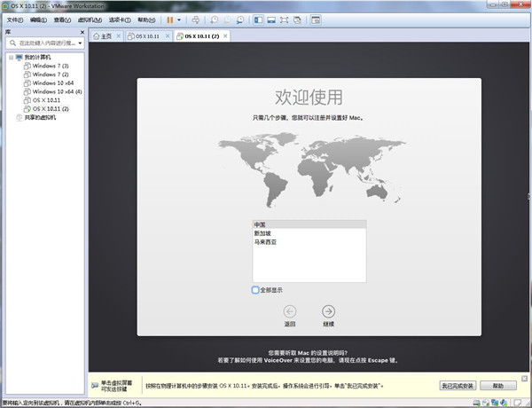Click the world map image
The width and height of the screenshot is (532, 408).
click(x=311, y=169)
